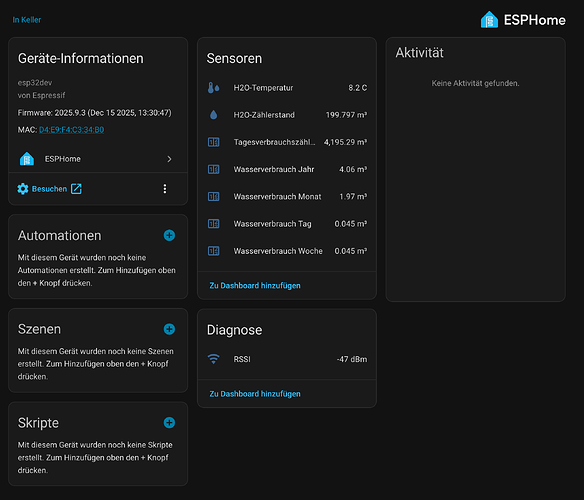Click the esp32dev model text
The height and width of the screenshot is (500, 584).
pos(35,83)
